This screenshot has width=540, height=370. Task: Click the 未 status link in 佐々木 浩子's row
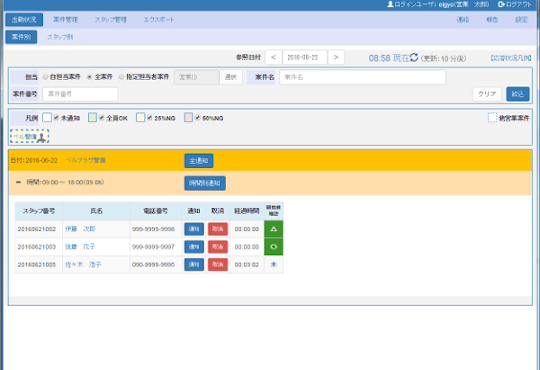click(273, 265)
